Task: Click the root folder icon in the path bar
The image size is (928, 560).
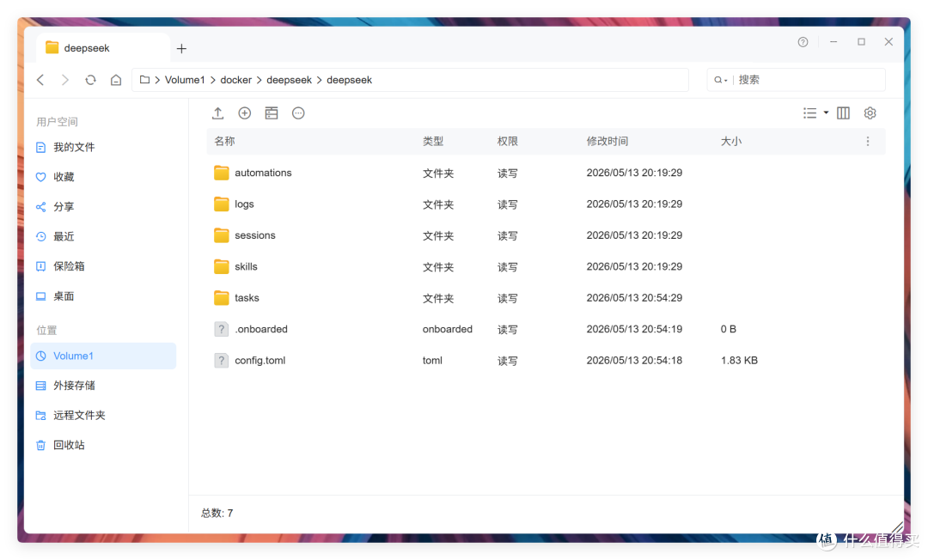Action: (x=144, y=80)
